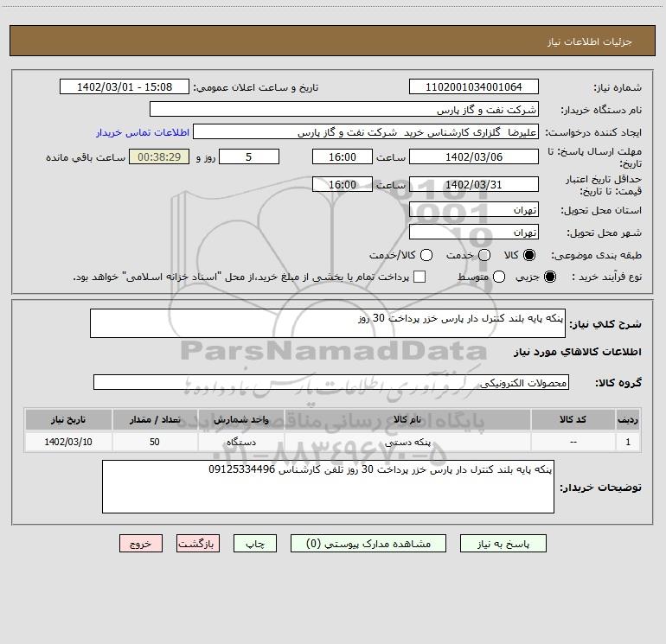Screen dimensions: 666x644
Task: Click the استان محل تحویل field تهران
Action: pos(474,210)
